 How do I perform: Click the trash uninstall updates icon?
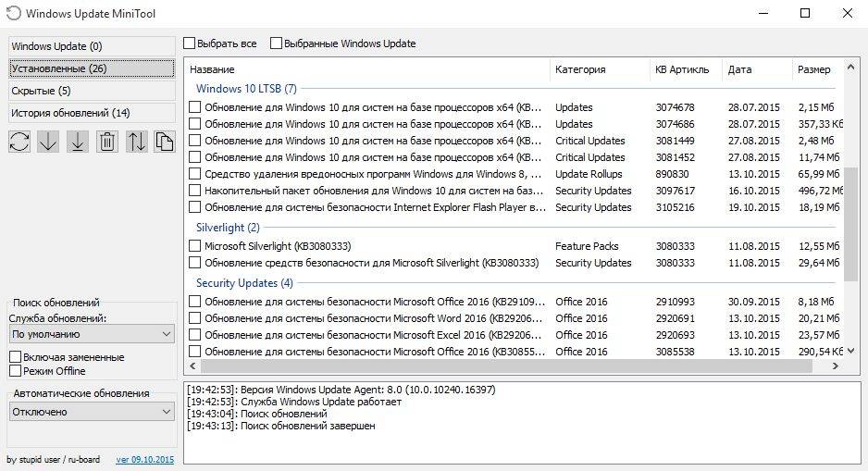pos(106,142)
